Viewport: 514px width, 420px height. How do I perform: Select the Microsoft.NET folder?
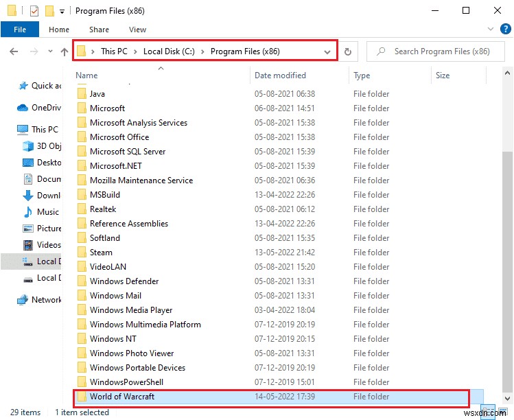(x=116, y=166)
